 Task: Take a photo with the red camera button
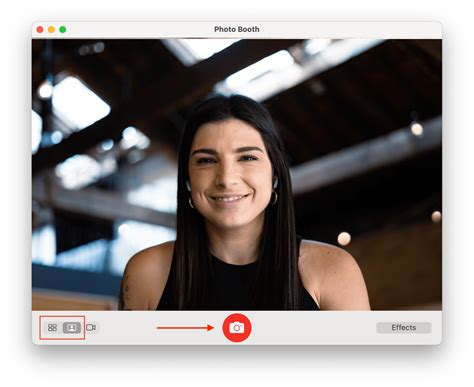(x=237, y=328)
